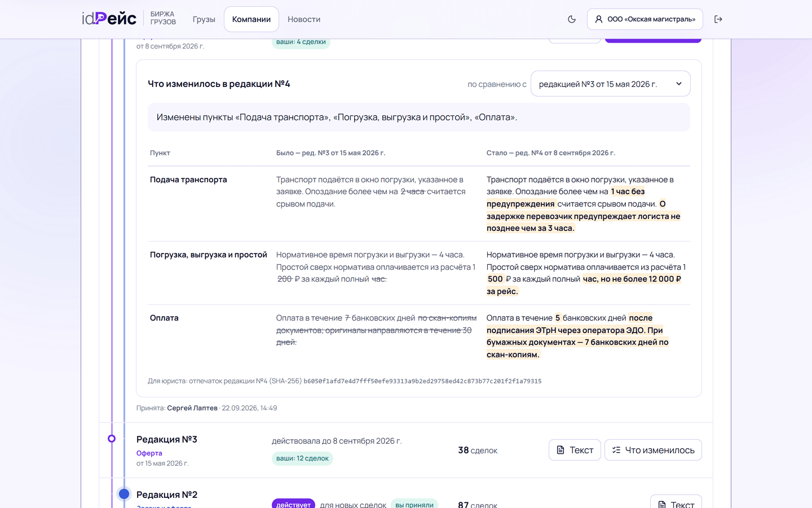This screenshot has width=812, height=508.
Task: Click the «Редакция №3» heading
Action: [x=167, y=439]
